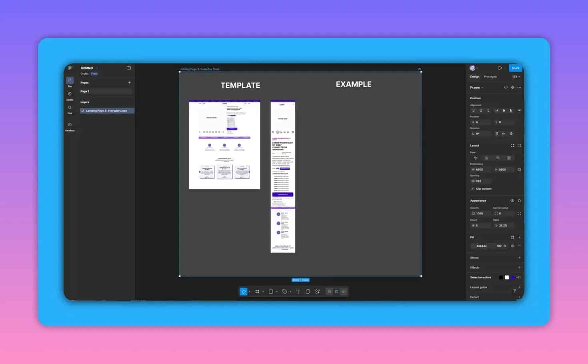Viewport: 588px width, 364px height.
Task: Open Present options dropdown arrow
Action: 506,68
